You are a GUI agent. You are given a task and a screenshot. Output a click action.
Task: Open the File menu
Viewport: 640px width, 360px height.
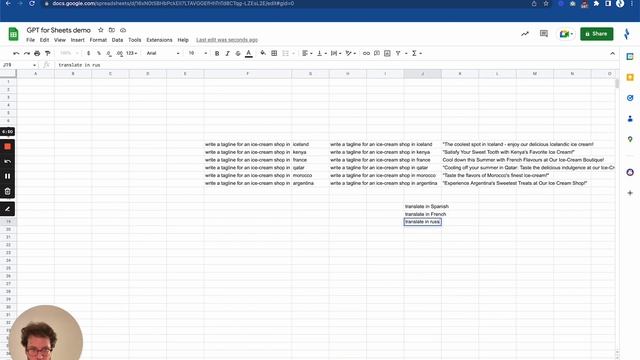pyautogui.click(x=31, y=40)
